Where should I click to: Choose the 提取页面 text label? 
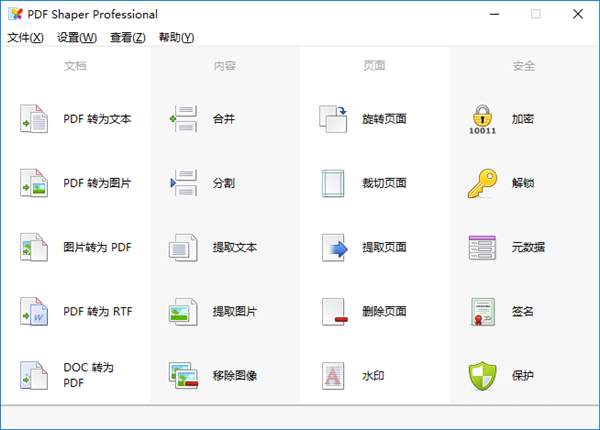point(384,248)
